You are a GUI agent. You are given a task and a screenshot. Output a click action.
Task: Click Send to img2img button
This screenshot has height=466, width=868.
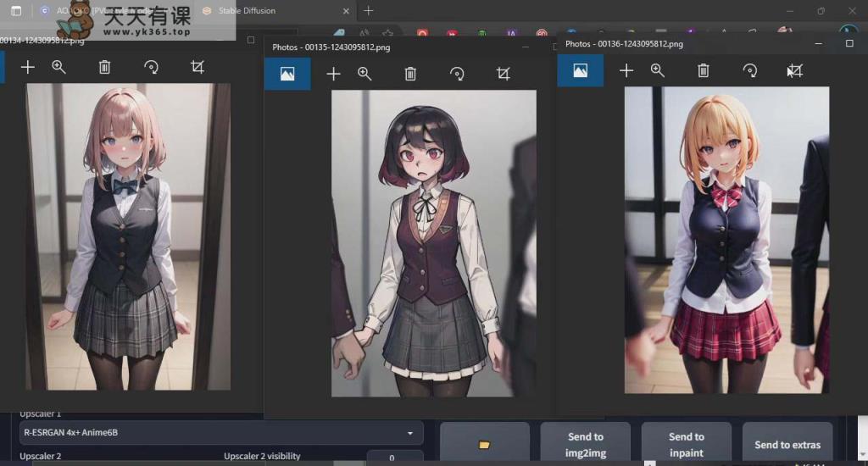pyautogui.click(x=586, y=445)
